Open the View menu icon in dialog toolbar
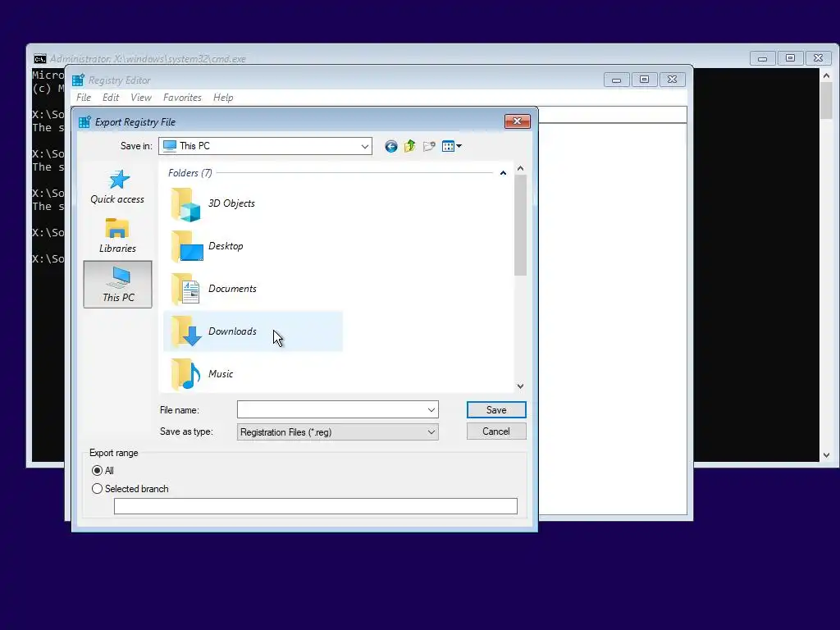The width and height of the screenshot is (840, 630). pyautogui.click(x=452, y=146)
